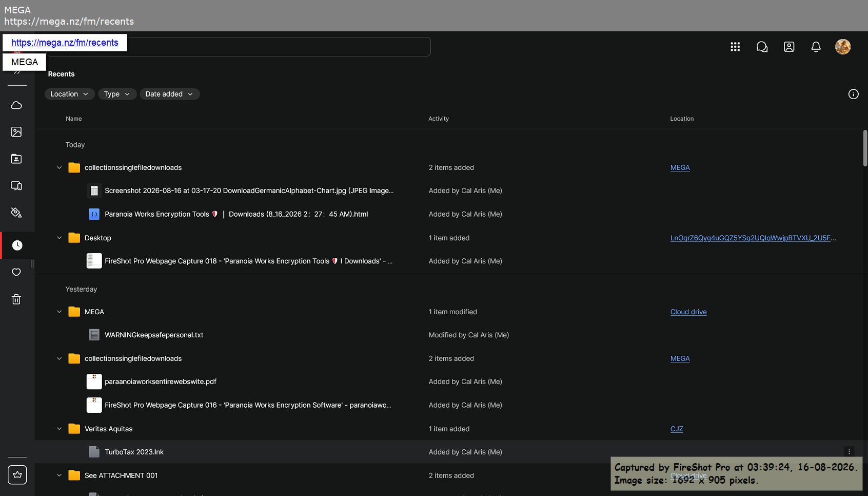Click the Today group heading
Image resolution: width=868 pixels, height=496 pixels.
75,145
